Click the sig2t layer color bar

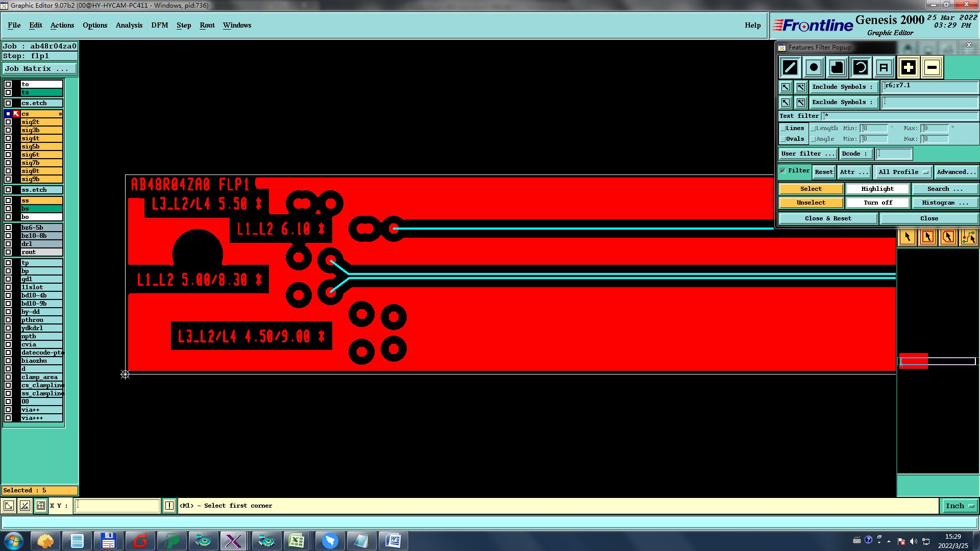[41, 122]
